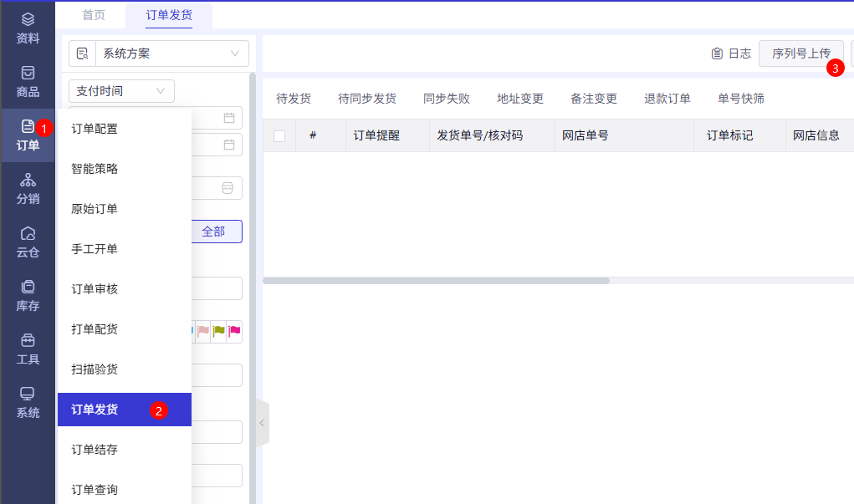The width and height of the screenshot is (854, 504).
Task: Select the 待发货 status tab
Action: pyautogui.click(x=294, y=99)
